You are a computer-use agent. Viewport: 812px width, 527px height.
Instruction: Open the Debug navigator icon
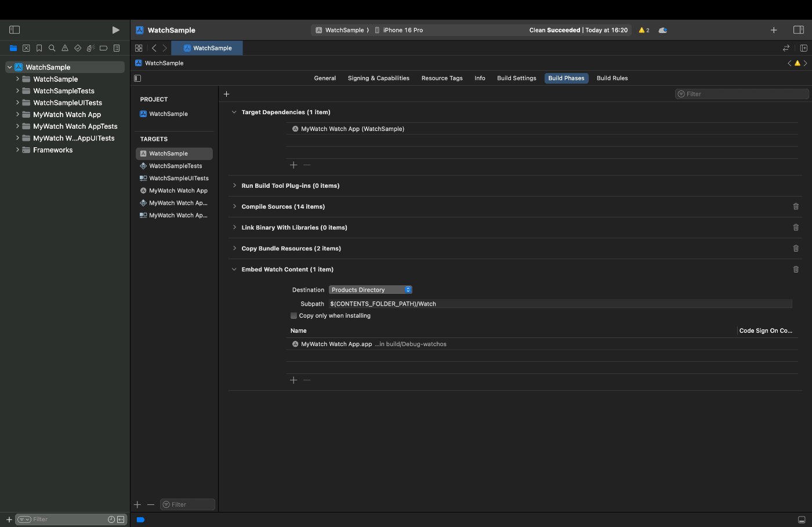tap(90, 48)
